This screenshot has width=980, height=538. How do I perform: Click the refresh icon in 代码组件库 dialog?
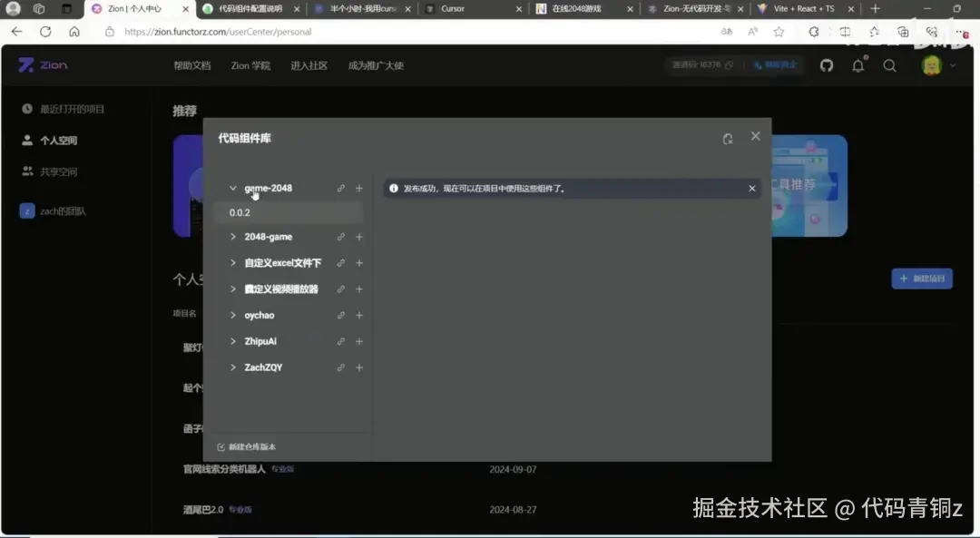point(728,138)
